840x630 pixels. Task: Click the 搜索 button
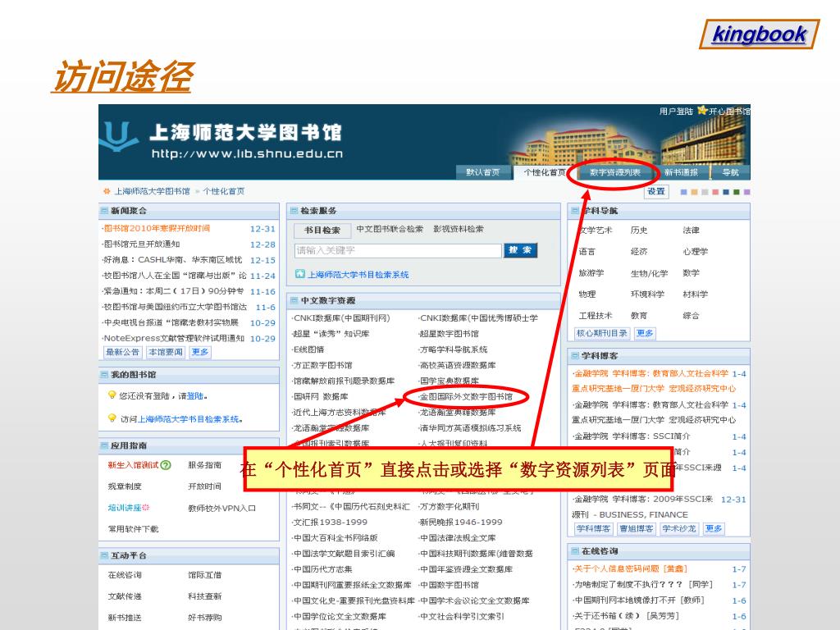coord(520,250)
